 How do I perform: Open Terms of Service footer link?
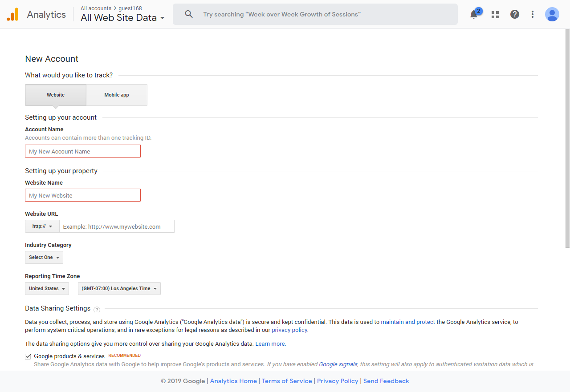[287, 381]
